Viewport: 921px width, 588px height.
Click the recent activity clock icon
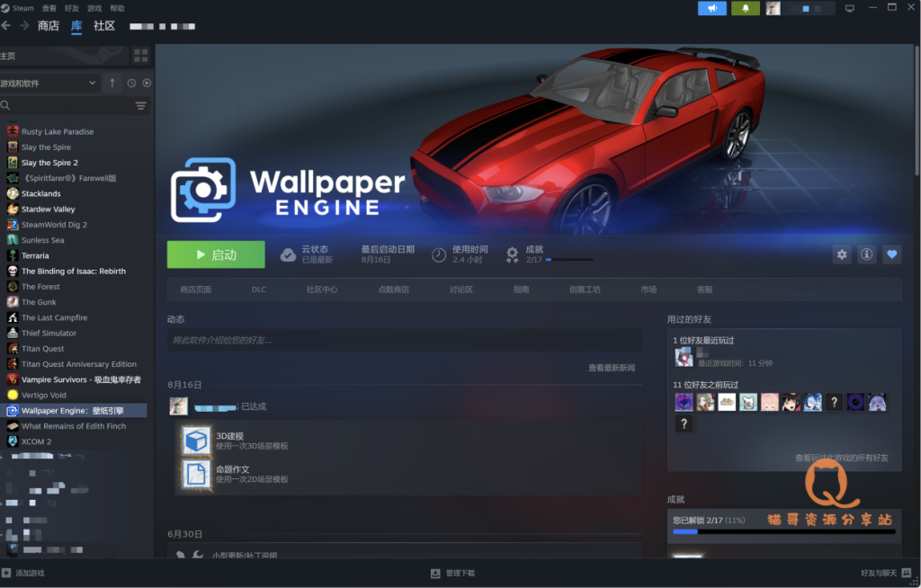point(131,84)
